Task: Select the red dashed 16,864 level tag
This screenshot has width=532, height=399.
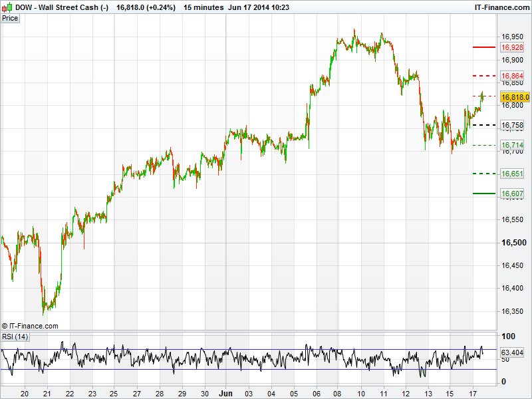Action: (512, 76)
